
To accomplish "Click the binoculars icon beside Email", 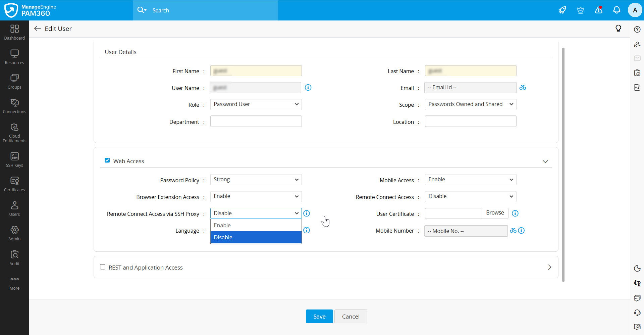I will pos(523,88).
